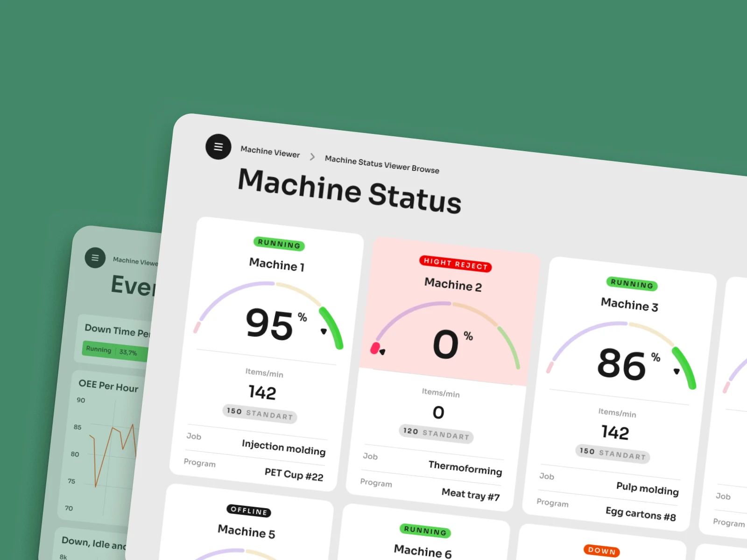The height and width of the screenshot is (560, 747).
Task: Click the HIGHT REJECT badge on Machine 2
Action: [455, 264]
